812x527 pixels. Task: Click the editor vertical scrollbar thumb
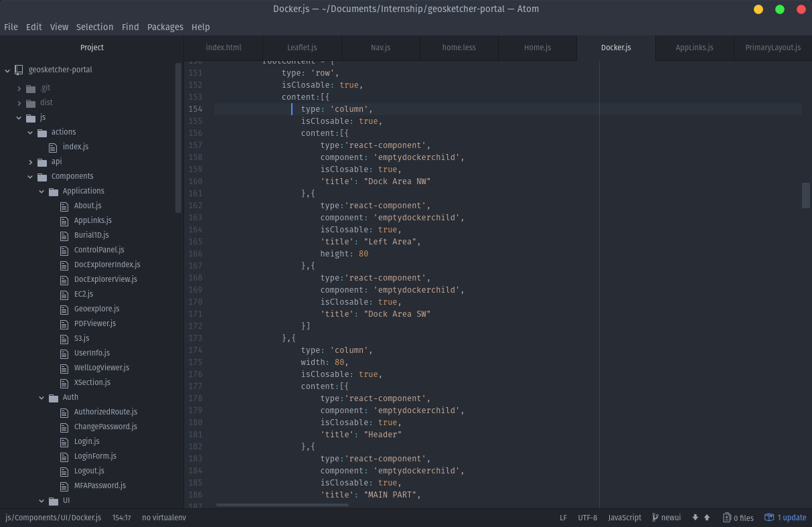pos(806,196)
